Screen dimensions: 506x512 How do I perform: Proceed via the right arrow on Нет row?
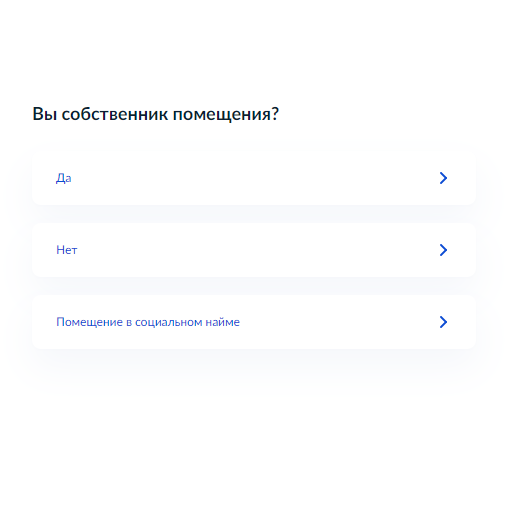click(x=443, y=250)
